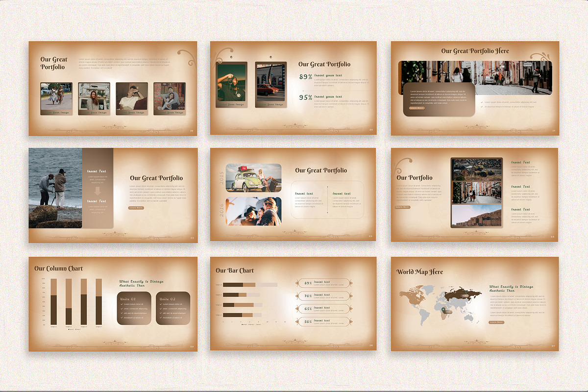Click the "World Map Here" title
The height and width of the screenshot is (392, 588).
pos(420,272)
